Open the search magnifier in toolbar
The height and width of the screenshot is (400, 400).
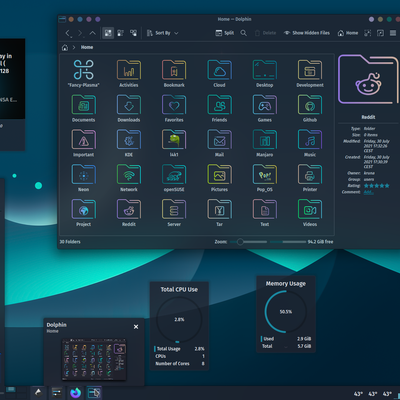coord(244,33)
